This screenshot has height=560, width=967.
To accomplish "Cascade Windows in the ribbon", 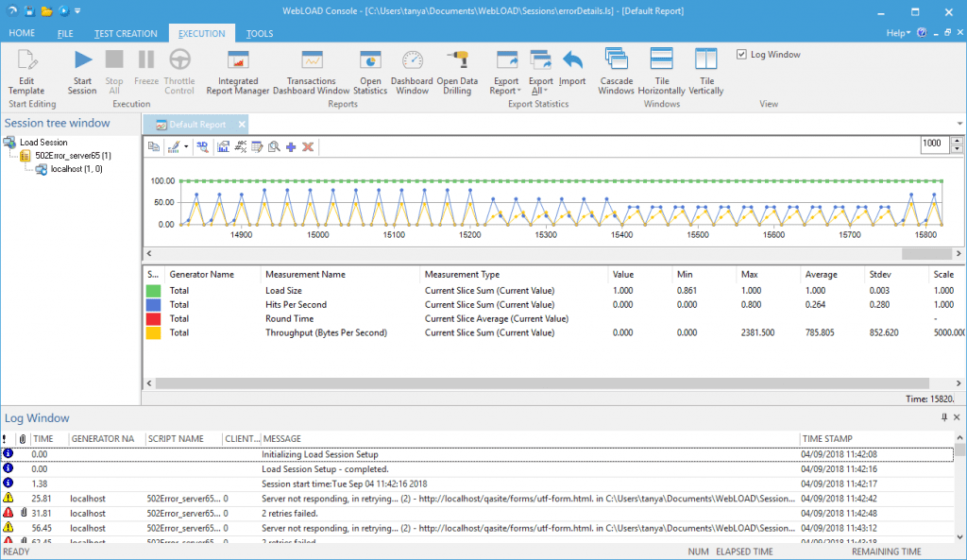I will coord(616,72).
